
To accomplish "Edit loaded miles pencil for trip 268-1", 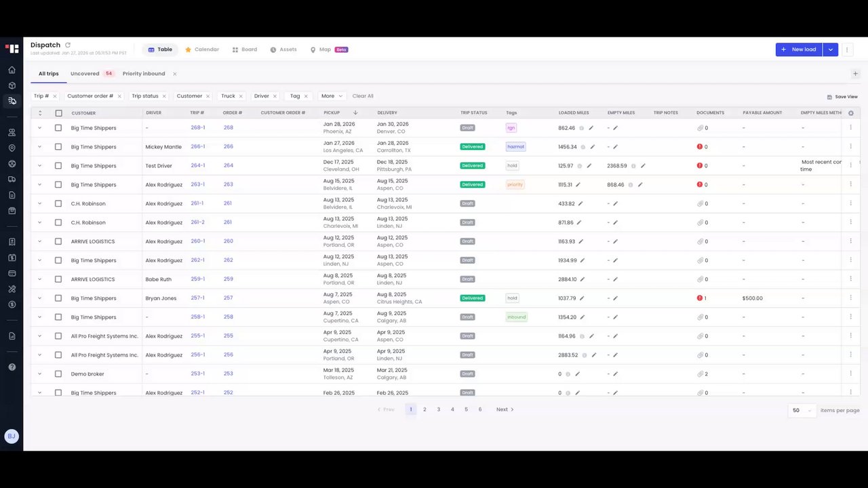I will click(x=591, y=128).
